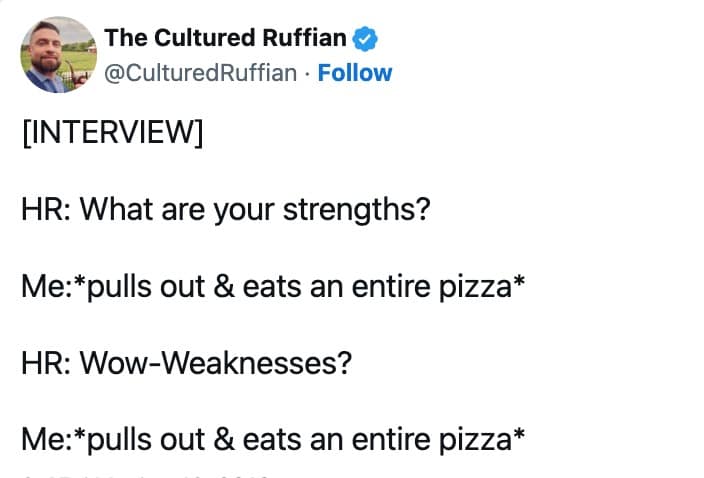The image size is (704, 478).
Task: Click "HR:" before "What are your strengths?"
Action: pyautogui.click(x=46, y=212)
